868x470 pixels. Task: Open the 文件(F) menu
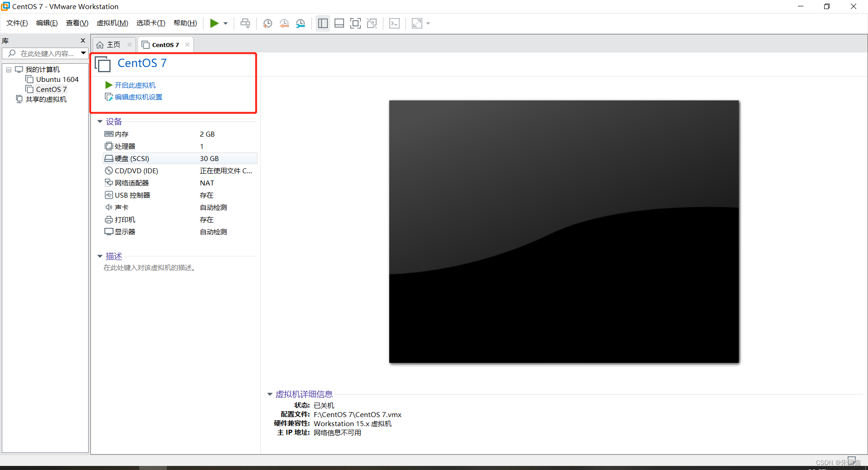[x=17, y=23]
